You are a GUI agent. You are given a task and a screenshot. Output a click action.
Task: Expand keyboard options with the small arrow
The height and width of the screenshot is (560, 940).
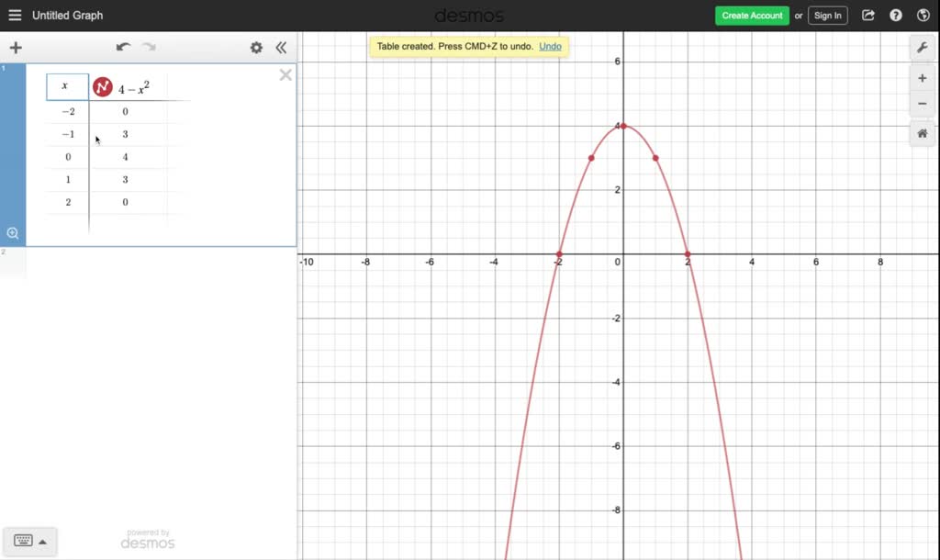(x=43, y=541)
